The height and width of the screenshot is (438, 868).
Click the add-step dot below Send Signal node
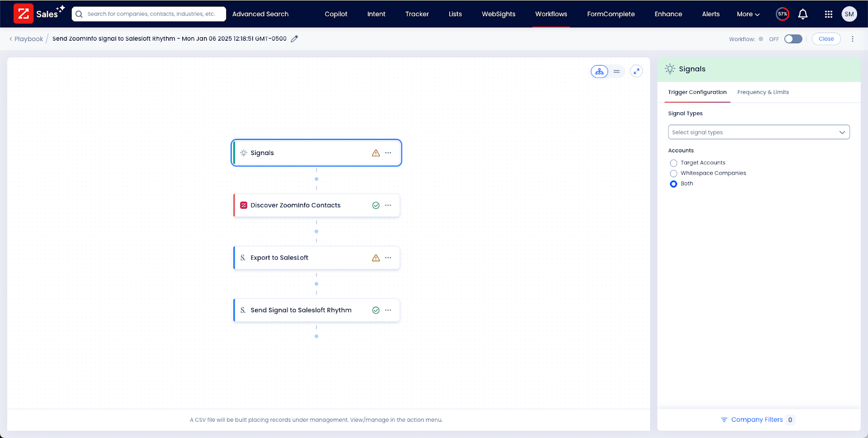316,337
